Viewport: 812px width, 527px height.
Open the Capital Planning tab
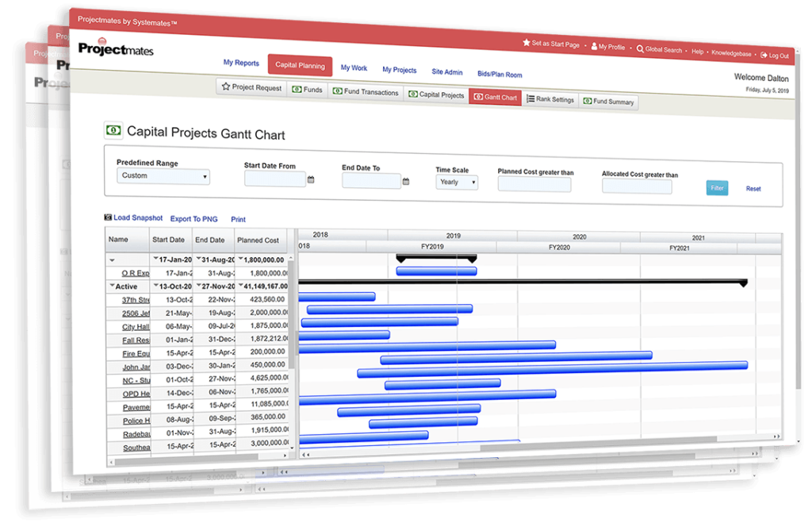(x=300, y=65)
